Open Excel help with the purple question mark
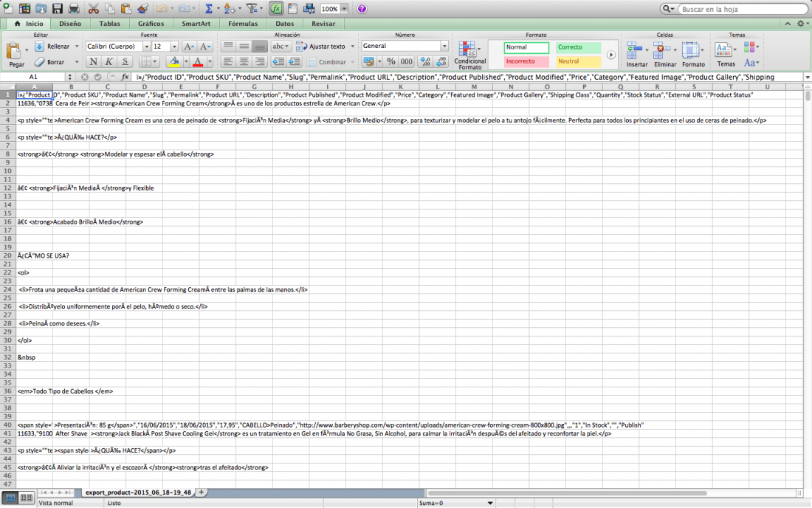 pyautogui.click(x=362, y=9)
